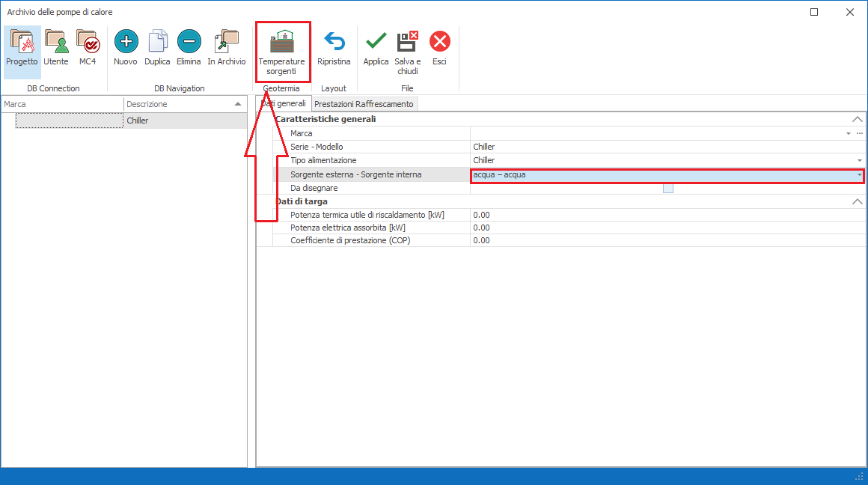Select the Dati generali tab
The width and height of the screenshot is (868, 485).
click(x=284, y=103)
